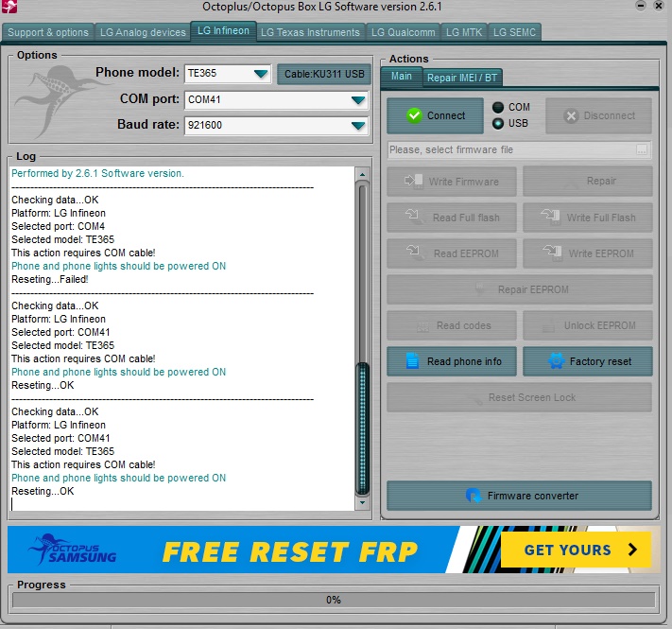The height and width of the screenshot is (629, 672).
Task: Click the Read Full flash icon
Action: click(x=414, y=217)
